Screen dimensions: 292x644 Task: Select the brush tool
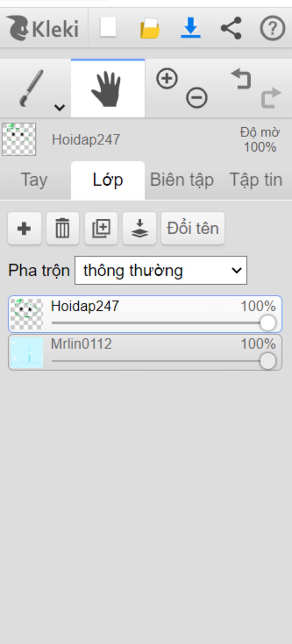click(31, 88)
